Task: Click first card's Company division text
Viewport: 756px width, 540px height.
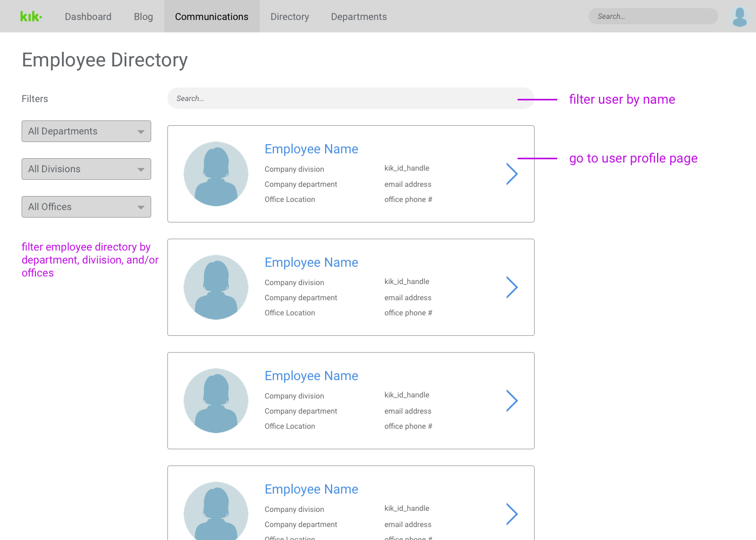Action: [294, 169]
